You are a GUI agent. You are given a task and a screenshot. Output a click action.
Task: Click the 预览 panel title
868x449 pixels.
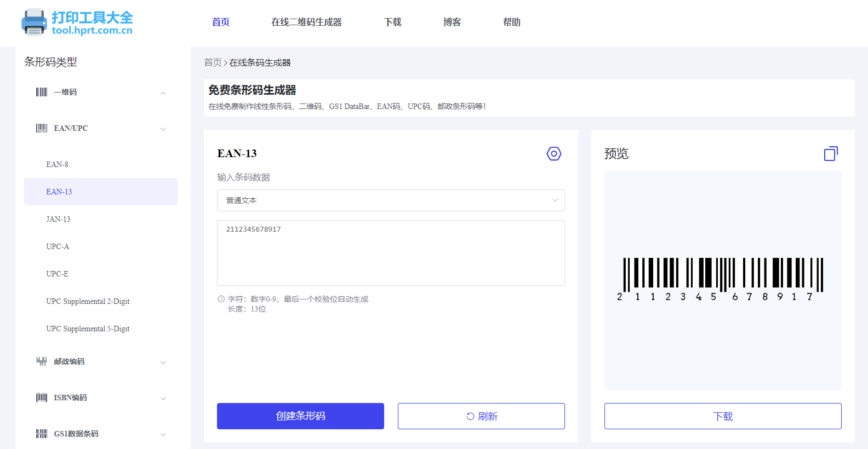[616, 154]
